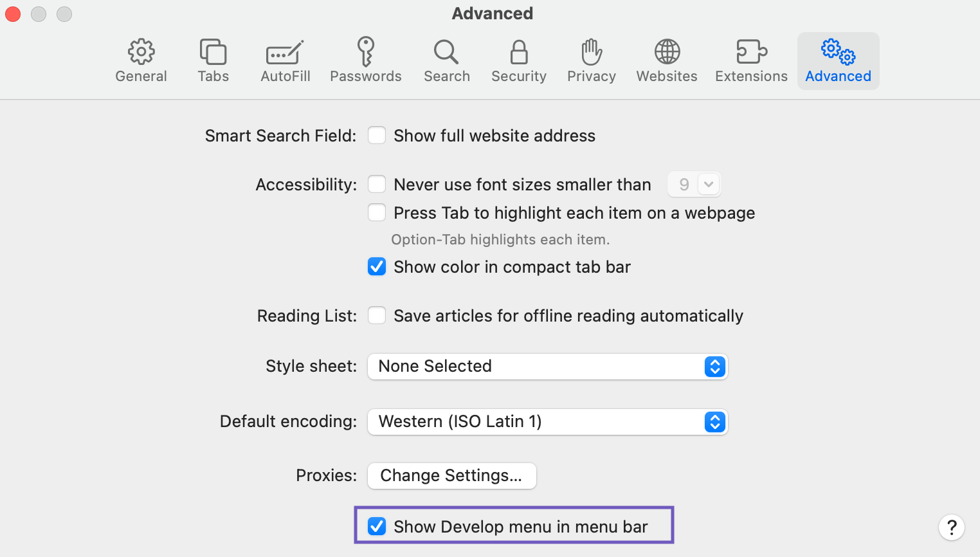Enable Show full website address
This screenshot has width=980, height=557.
click(377, 136)
